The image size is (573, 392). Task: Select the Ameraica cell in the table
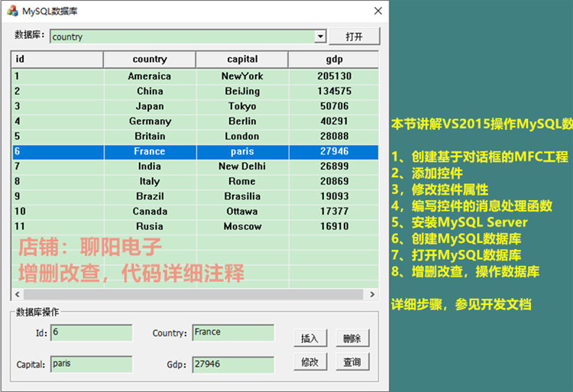[150, 76]
